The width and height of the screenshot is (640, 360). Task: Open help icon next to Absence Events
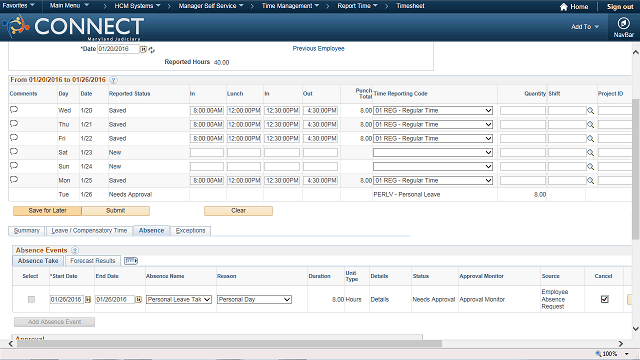tap(75, 250)
